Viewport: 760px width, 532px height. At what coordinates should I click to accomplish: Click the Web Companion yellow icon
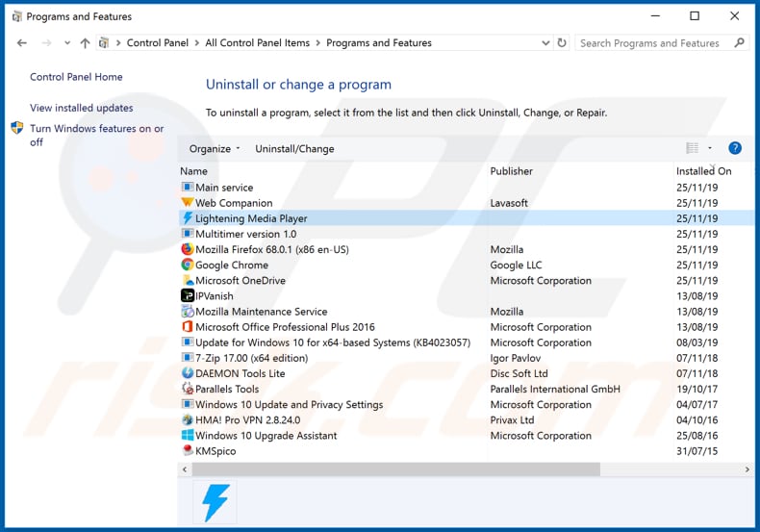click(x=187, y=203)
